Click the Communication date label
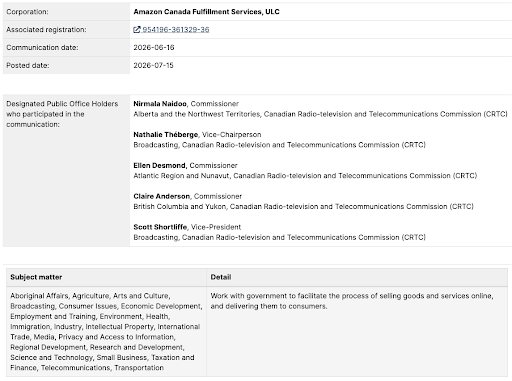Image resolution: width=512 pixels, height=381 pixels. coord(42,47)
